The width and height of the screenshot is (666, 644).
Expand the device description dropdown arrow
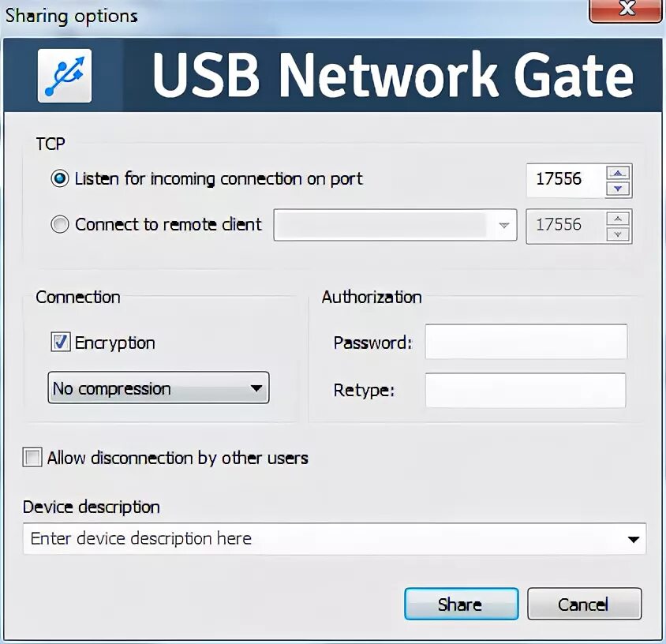tap(634, 539)
